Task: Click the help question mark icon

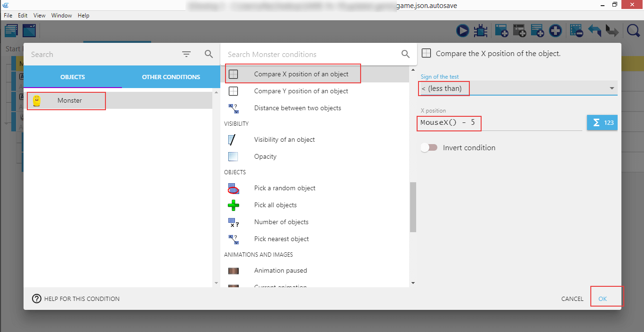Action: point(37,299)
